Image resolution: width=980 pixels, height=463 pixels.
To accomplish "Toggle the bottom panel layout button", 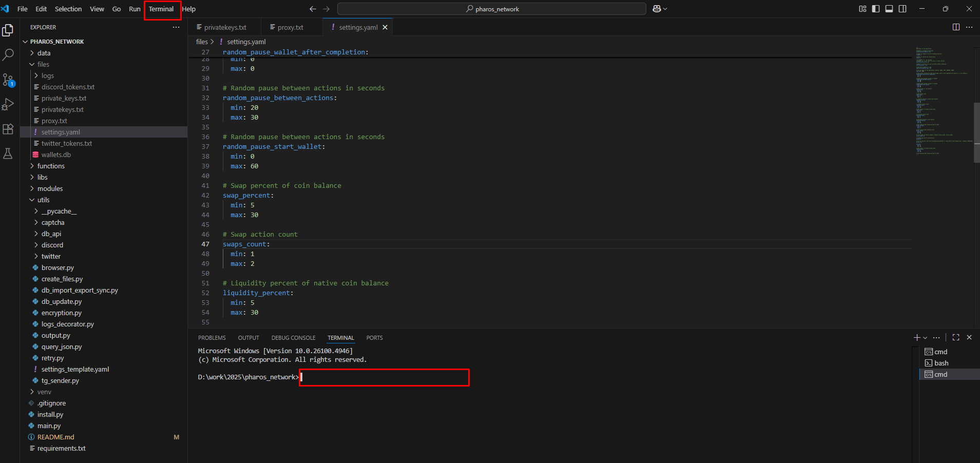I will click(889, 9).
